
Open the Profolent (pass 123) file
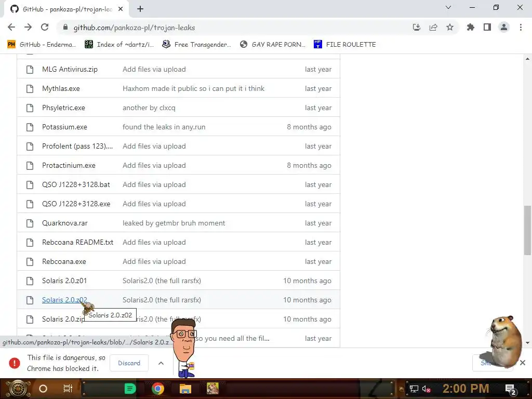point(77,146)
